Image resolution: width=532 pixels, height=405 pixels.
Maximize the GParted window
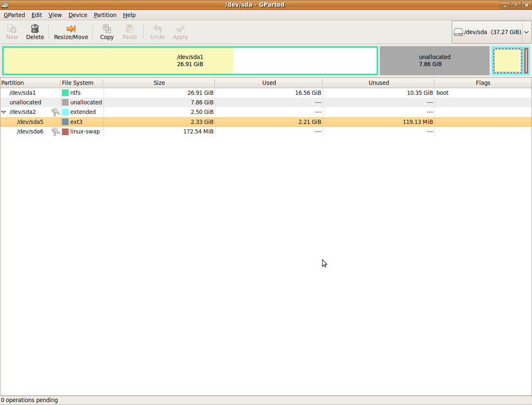pyautogui.click(x=516, y=5)
